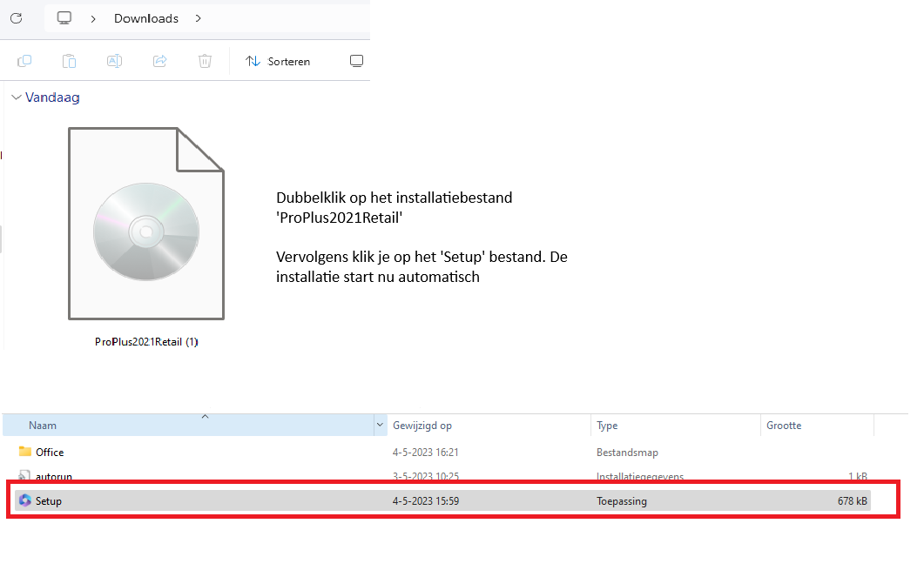Click the This PC monitor icon
This screenshot has height=577, width=924.
(x=64, y=18)
